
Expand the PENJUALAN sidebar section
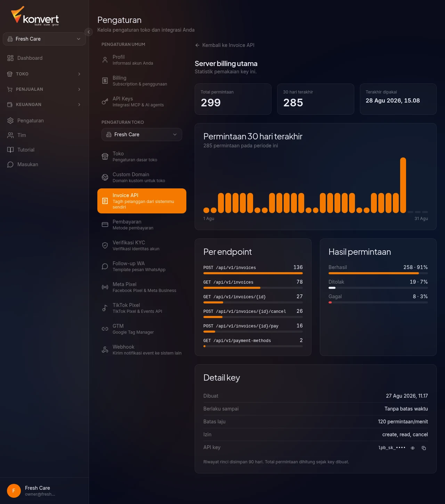coord(44,89)
